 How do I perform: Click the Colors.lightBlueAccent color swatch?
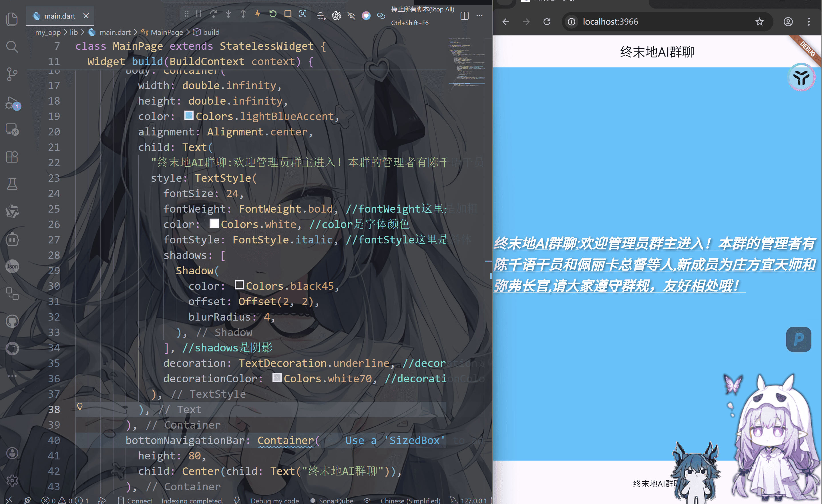click(189, 115)
